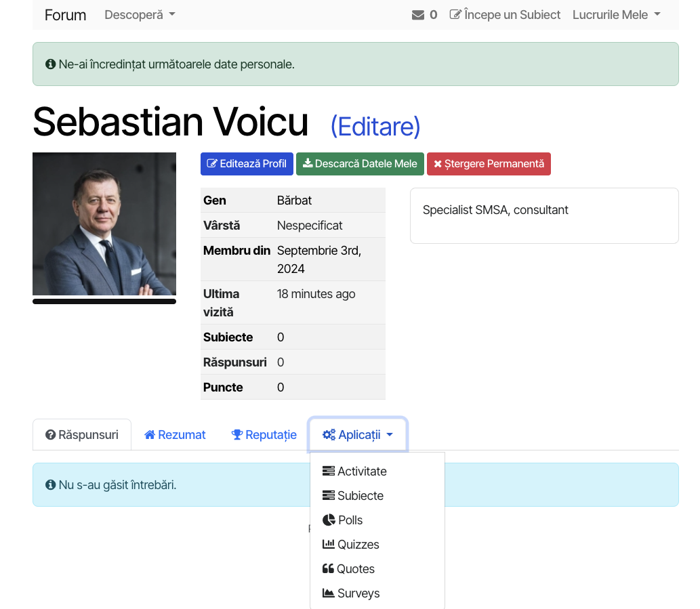The image size is (700, 609).
Task: Click the pie chart icon beside Polls
Action: 329,520
